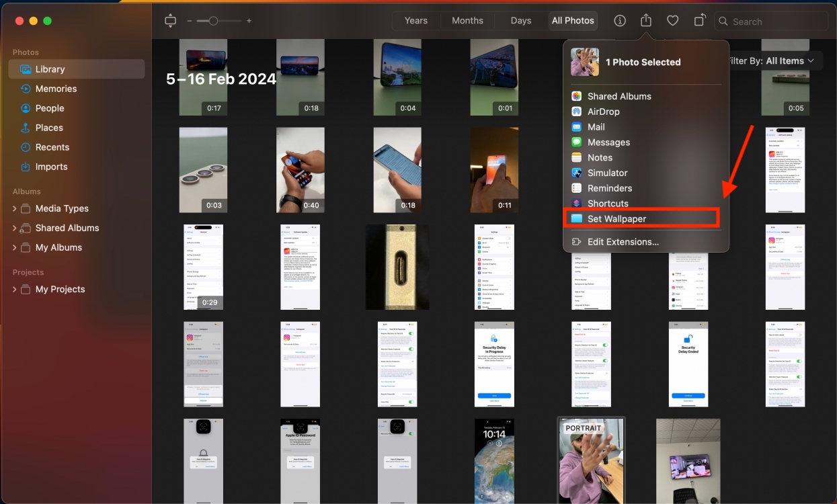Expand the My Albums section
The width and height of the screenshot is (837, 504).
tap(14, 247)
